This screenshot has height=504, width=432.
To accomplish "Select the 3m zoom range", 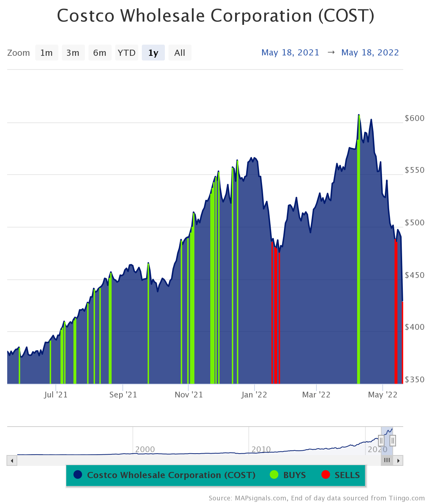I will [73, 53].
